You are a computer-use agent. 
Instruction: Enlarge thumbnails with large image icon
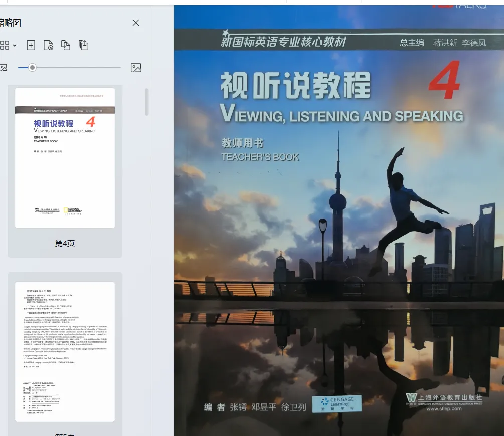coord(135,68)
